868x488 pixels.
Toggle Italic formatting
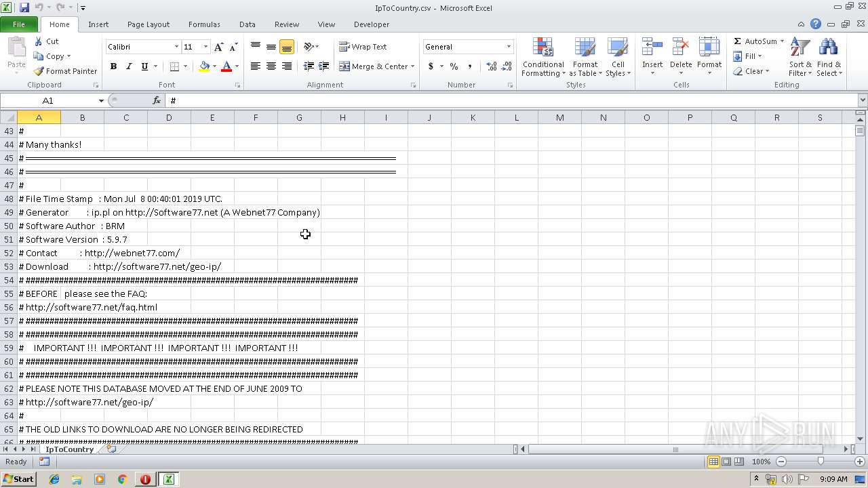pyautogui.click(x=129, y=66)
